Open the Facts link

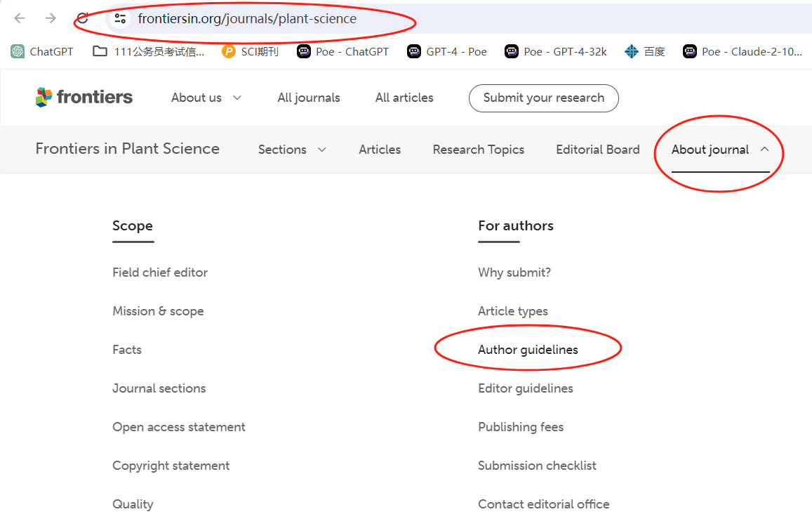tap(127, 349)
